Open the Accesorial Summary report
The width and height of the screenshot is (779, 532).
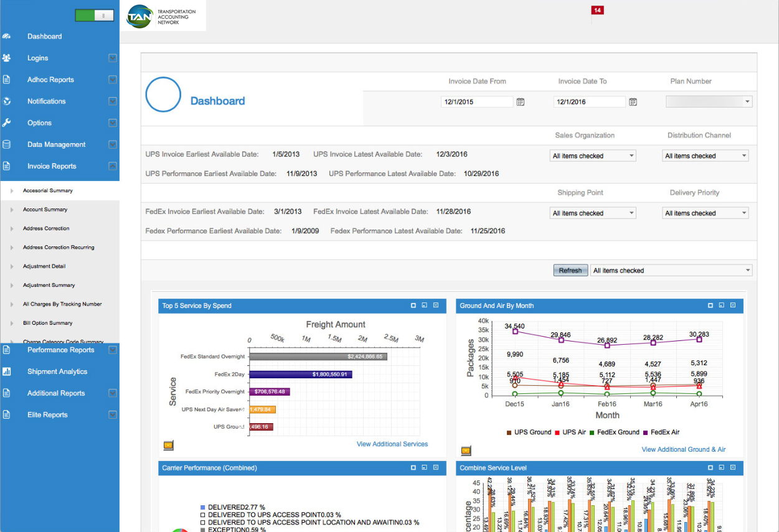(48, 191)
